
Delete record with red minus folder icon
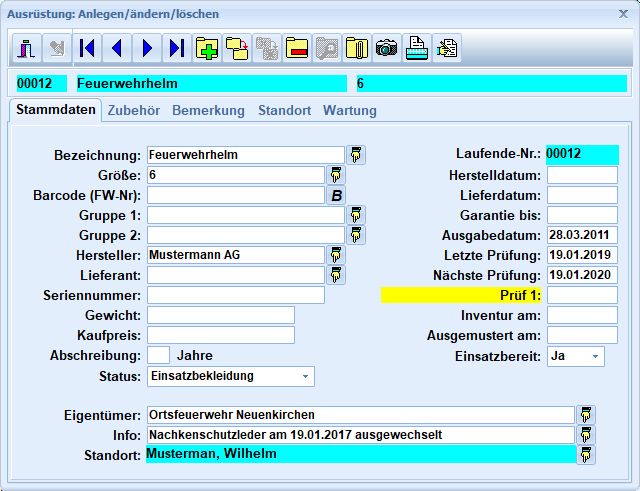297,49
